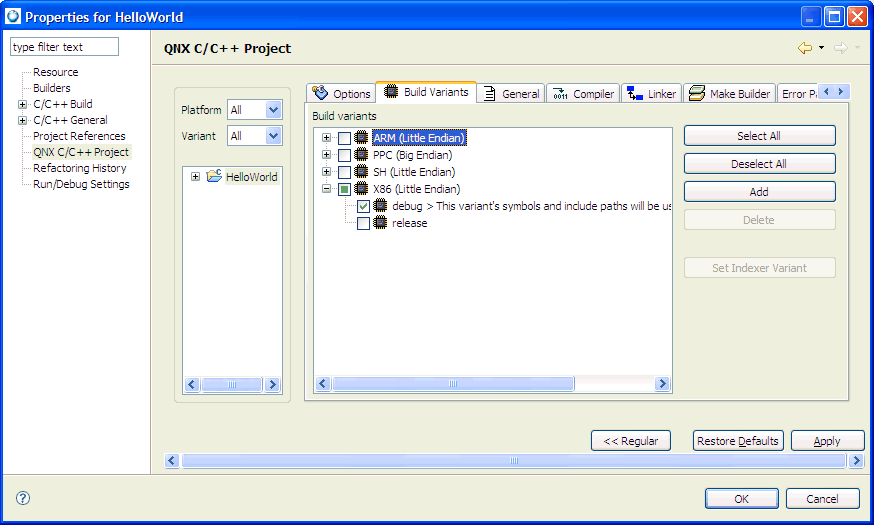874x525 pixels.
Task: Enable the PPC (Big Endian) checkbox
Action: pyautogui.click(x=344, y=155)
